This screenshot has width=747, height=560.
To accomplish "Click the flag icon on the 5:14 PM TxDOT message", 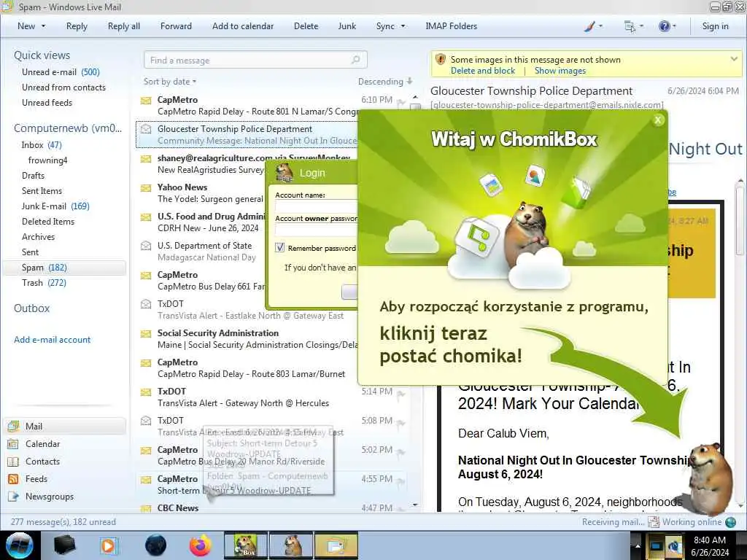I will pos(401,394).
